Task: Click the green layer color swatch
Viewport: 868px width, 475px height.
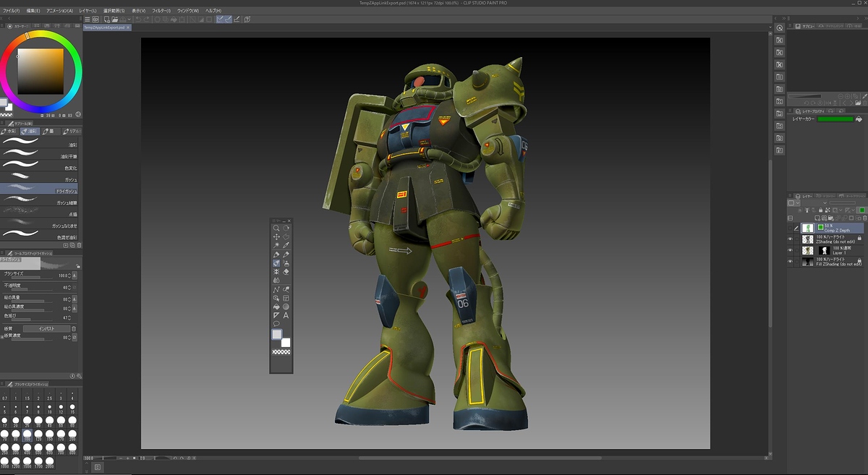Action: pos(835,119)
